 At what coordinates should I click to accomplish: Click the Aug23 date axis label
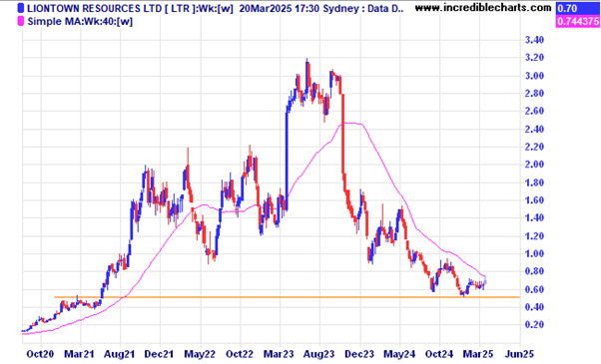coord(318,354)
